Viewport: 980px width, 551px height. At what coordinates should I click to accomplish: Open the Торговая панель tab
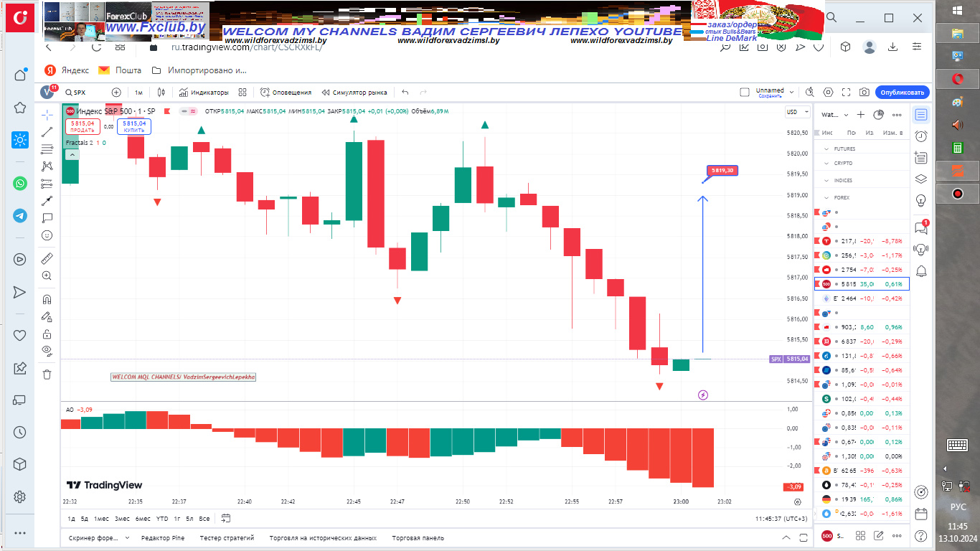click(x=418, y=538)
